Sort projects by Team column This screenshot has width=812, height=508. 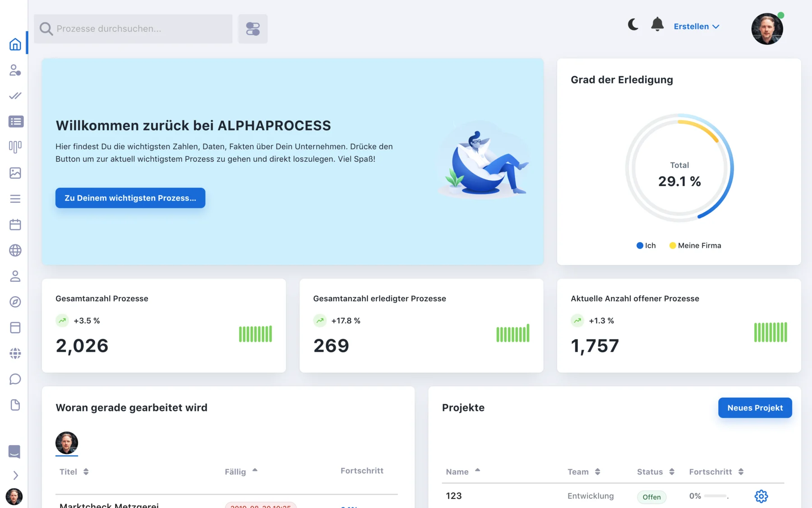(x=584, y=472)
